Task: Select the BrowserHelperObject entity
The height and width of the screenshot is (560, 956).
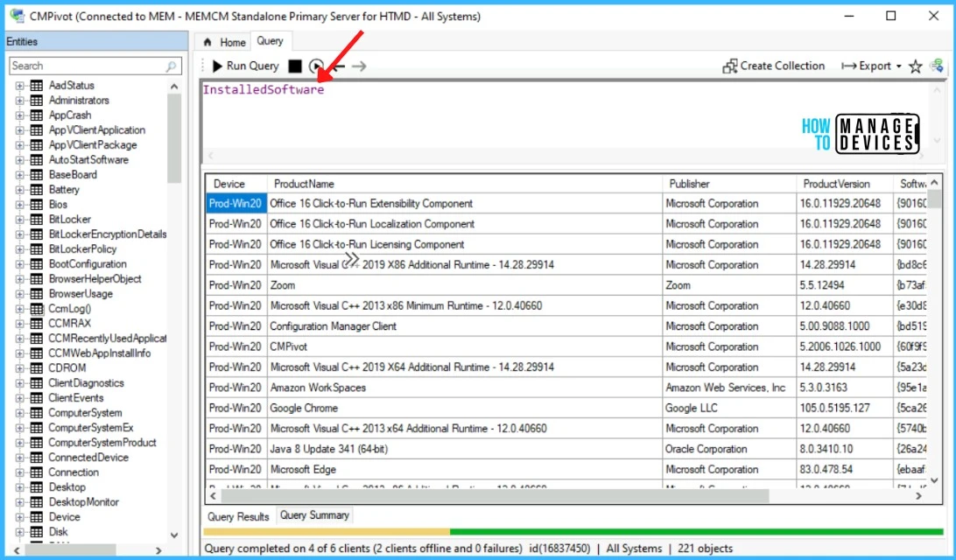Action: click(95, 278)
